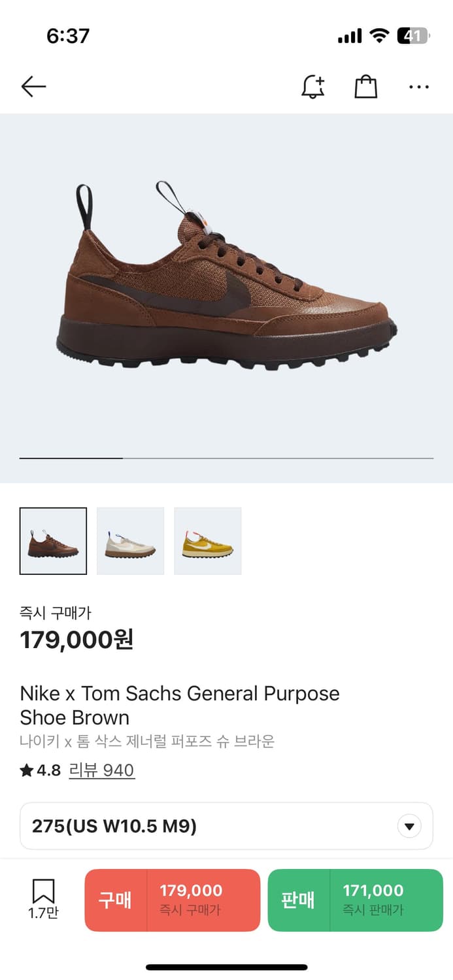The height and width of the screenshot is (980, 453).
Task: Tap the 179,000원 instant buy price
Action: [x=76, y=640]
